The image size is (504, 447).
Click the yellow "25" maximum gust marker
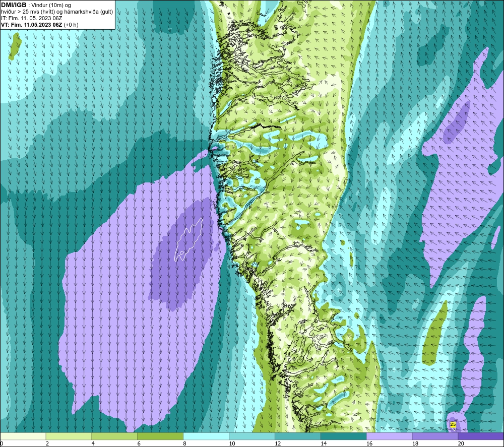[x=453, y=424]
